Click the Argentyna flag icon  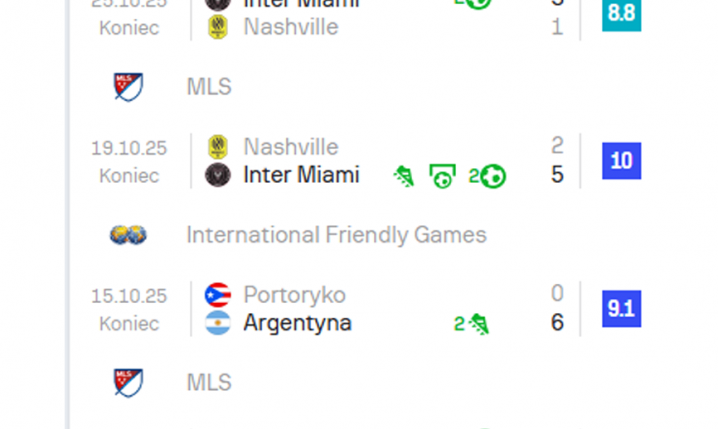point(217,323)
